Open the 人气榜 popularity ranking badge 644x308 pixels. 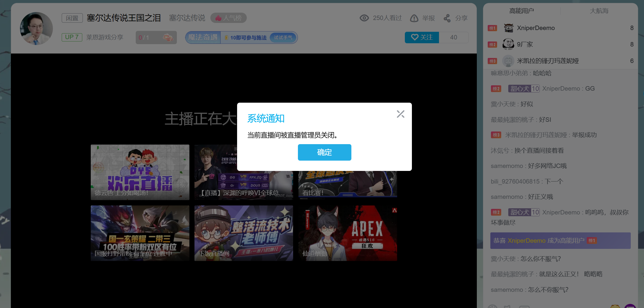229,18
